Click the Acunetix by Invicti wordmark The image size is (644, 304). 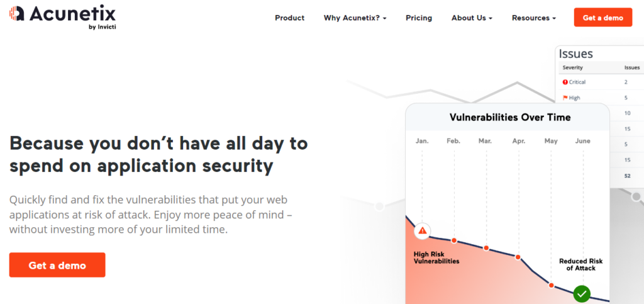tap(72, 14)
